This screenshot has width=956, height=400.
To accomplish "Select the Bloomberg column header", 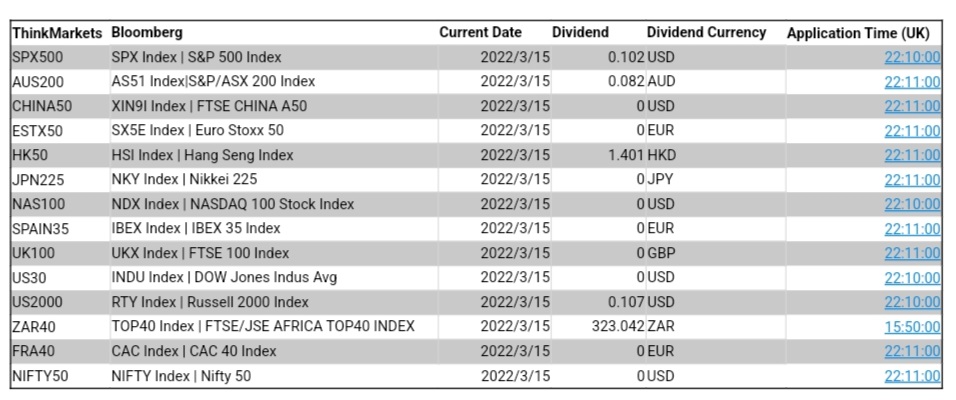I will coord(147,33).
